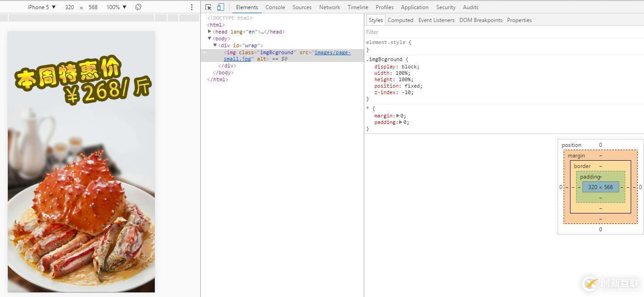Open the Application tab
Image resolution: width=644 pixels, height=297 pixels.
[414, 7]
